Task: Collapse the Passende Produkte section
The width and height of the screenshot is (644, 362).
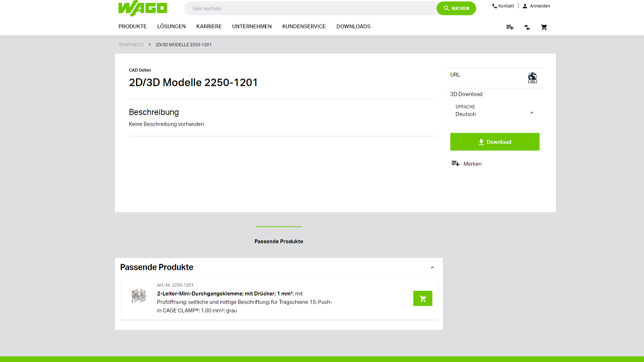Action: coord(432,267)
